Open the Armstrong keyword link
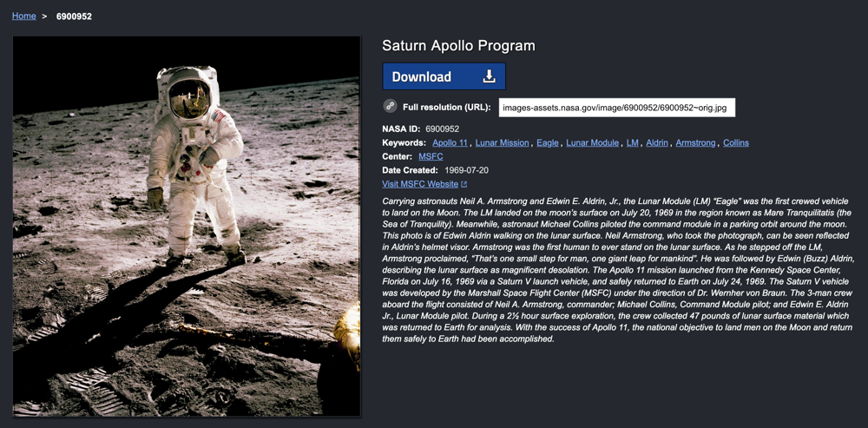868x428 pixels. tap(695, 142)
